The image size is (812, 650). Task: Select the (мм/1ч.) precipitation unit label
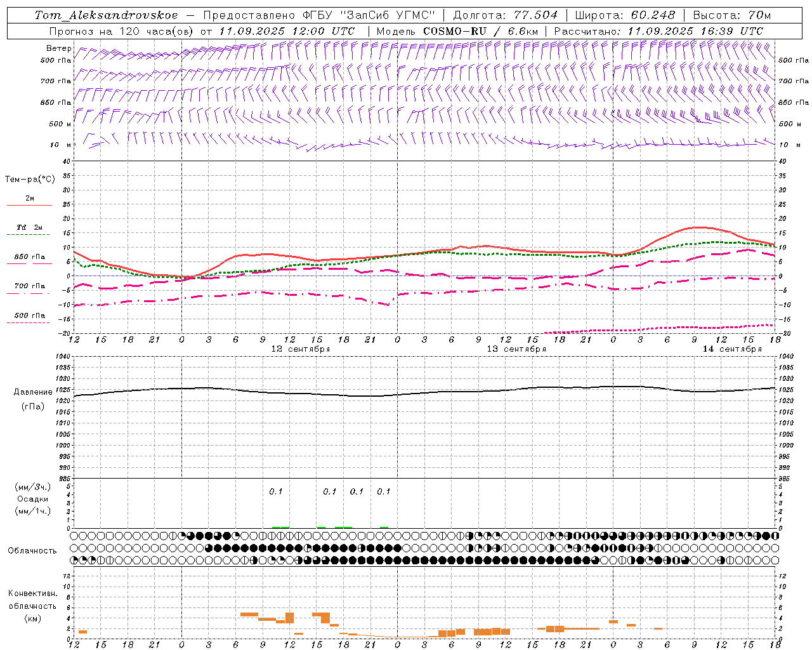[33, 511]
